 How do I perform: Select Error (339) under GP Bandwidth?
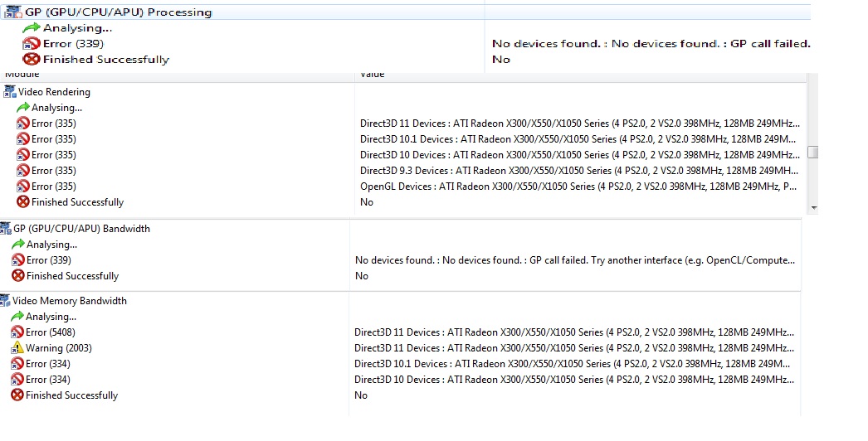tap(48, 260)
